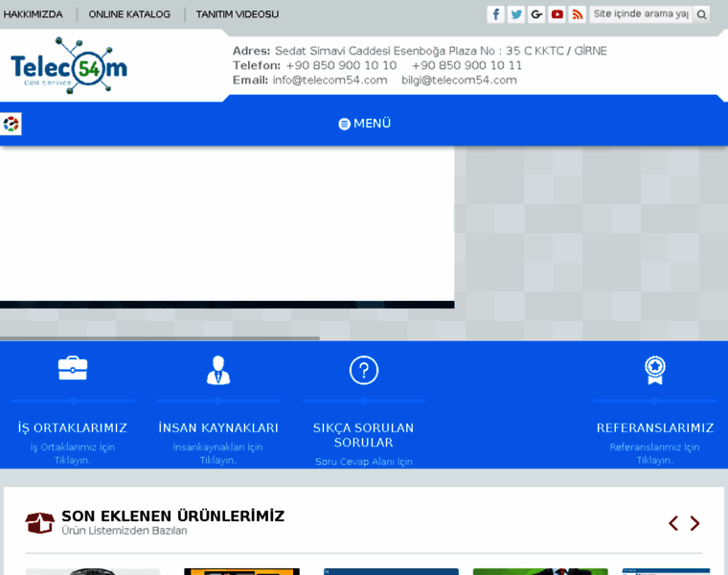Viewport: 728px width, 575px height.
Task: Open the ONLINE KATALOG menu item
Action: (x=129, y=14)
